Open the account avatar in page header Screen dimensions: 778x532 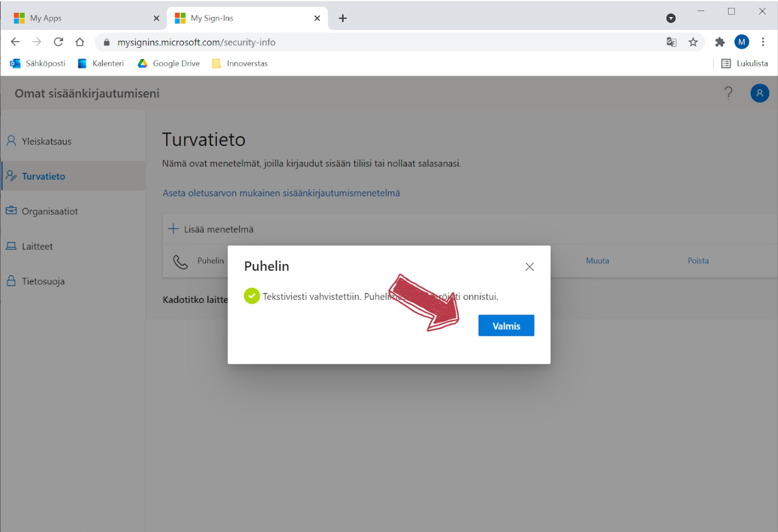(759, 93)
